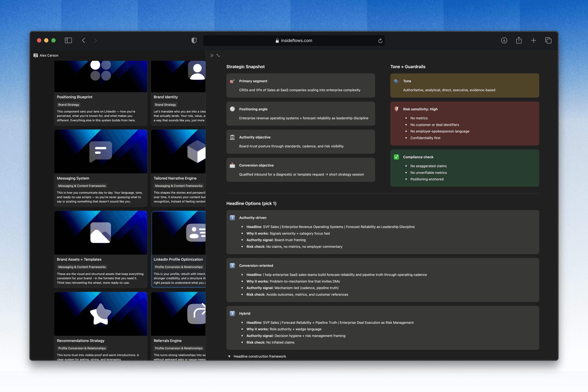Select Brand Assets + Templates card

(79, 260)
